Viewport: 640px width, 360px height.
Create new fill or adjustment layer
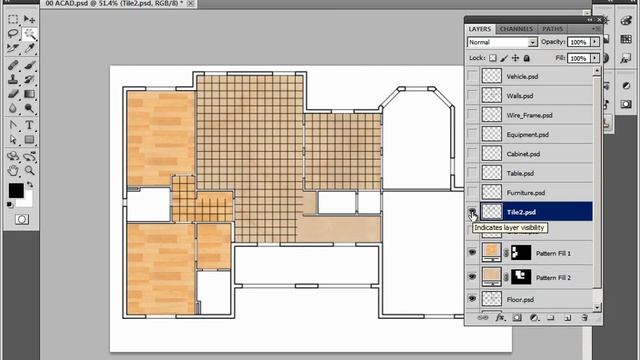tap(534, 318)
